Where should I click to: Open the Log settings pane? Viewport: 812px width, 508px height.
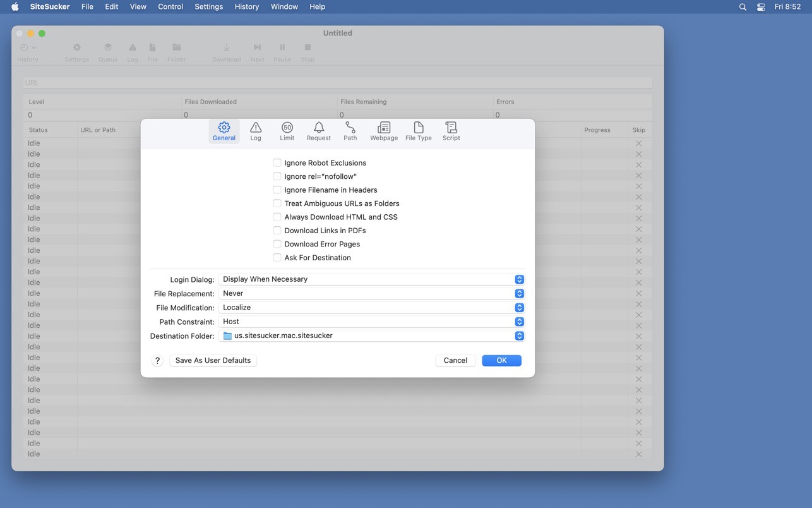[256, 131]
